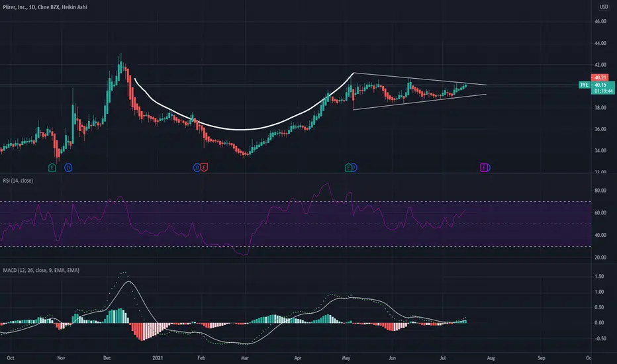
Task: Click the RSI 80.00 axis label
Action: (x=600, y=191)
